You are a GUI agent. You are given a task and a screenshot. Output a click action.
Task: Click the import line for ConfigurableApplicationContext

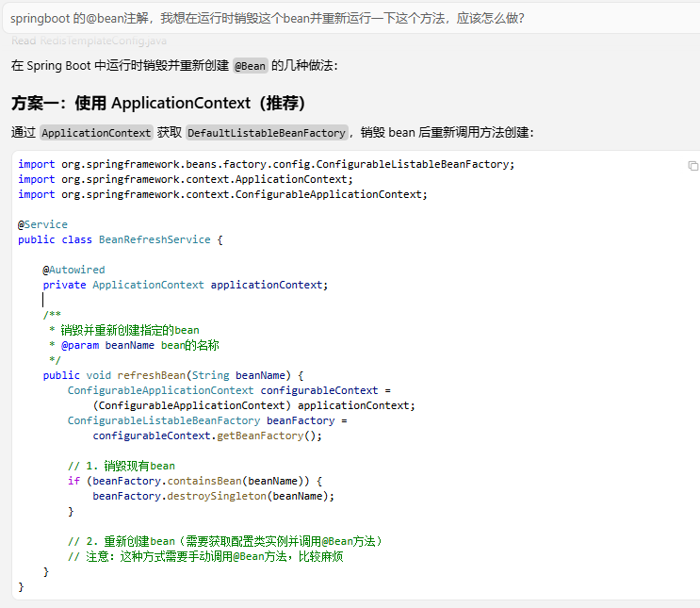pos(222,195)
